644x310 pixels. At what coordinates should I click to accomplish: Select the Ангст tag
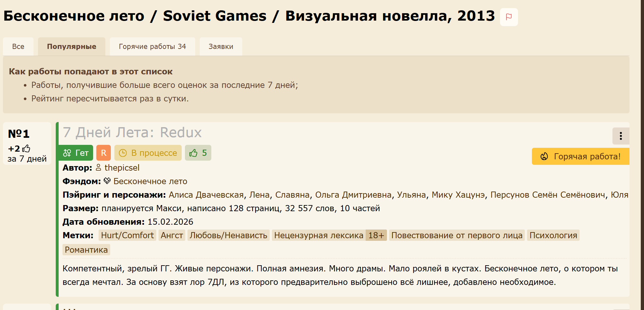(x=172, y=235)
